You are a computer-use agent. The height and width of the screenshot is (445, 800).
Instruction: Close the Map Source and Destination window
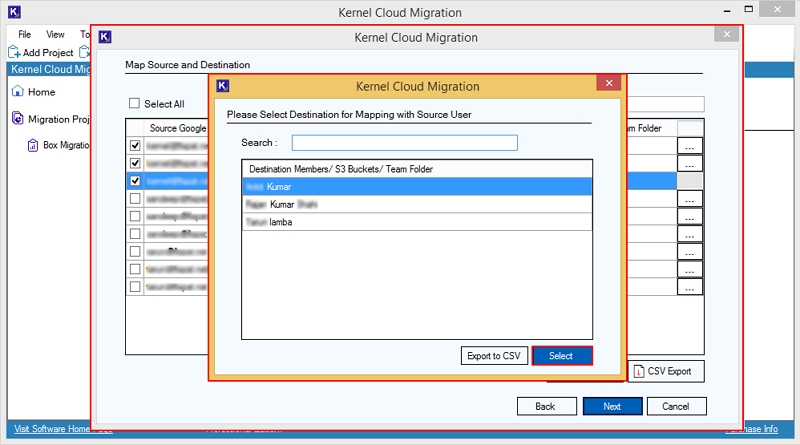pos(727,34)
